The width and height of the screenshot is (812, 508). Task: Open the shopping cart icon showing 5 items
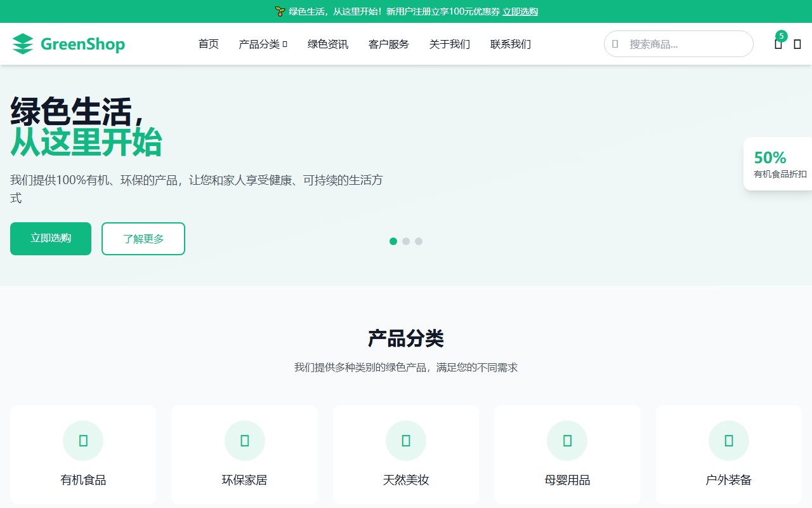pos(778,45)
